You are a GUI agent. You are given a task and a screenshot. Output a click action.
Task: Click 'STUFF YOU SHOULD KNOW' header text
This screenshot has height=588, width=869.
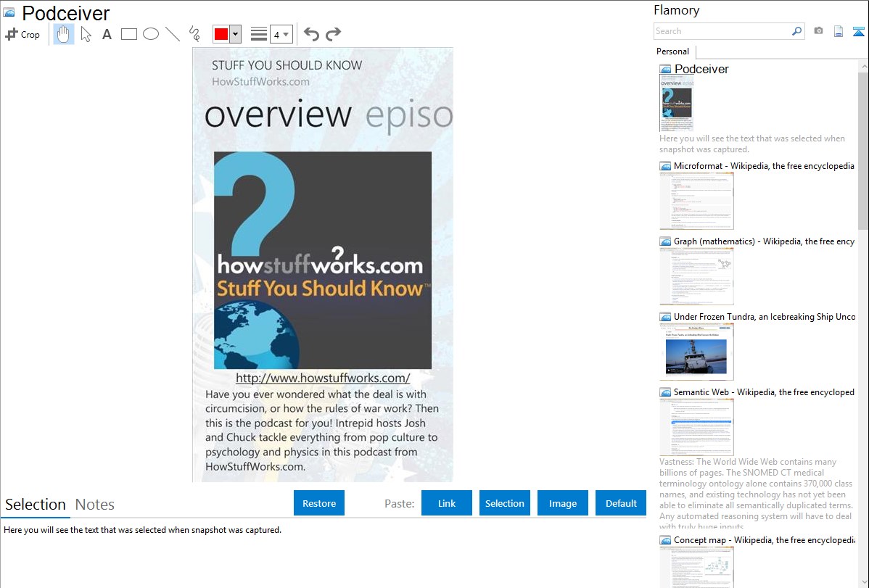tap(287, 65)
